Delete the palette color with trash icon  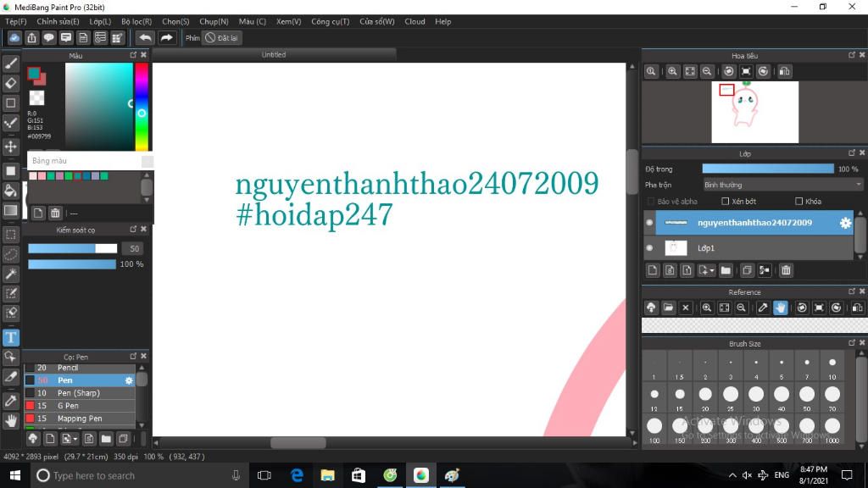pos(55,213)
